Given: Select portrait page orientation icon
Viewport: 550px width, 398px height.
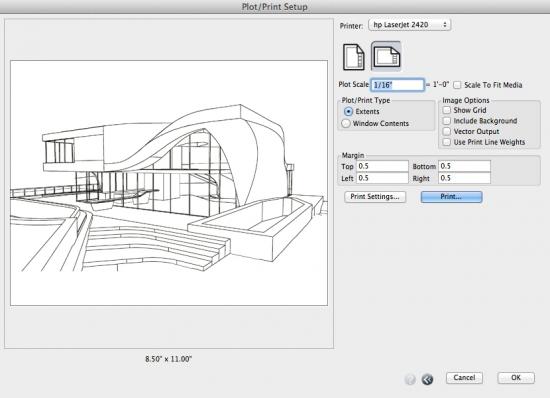Looking at the screenshot, I should coord(354,57).
